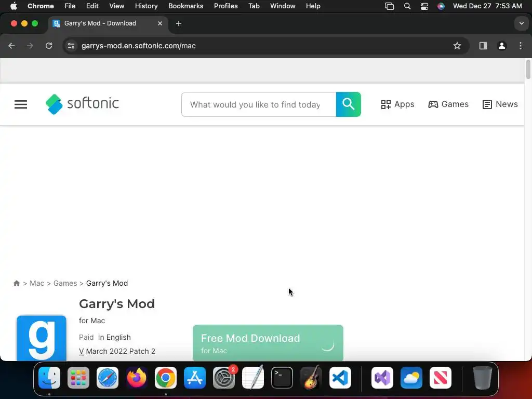Open the News section

pyautogui.click(x=500, y=104)
